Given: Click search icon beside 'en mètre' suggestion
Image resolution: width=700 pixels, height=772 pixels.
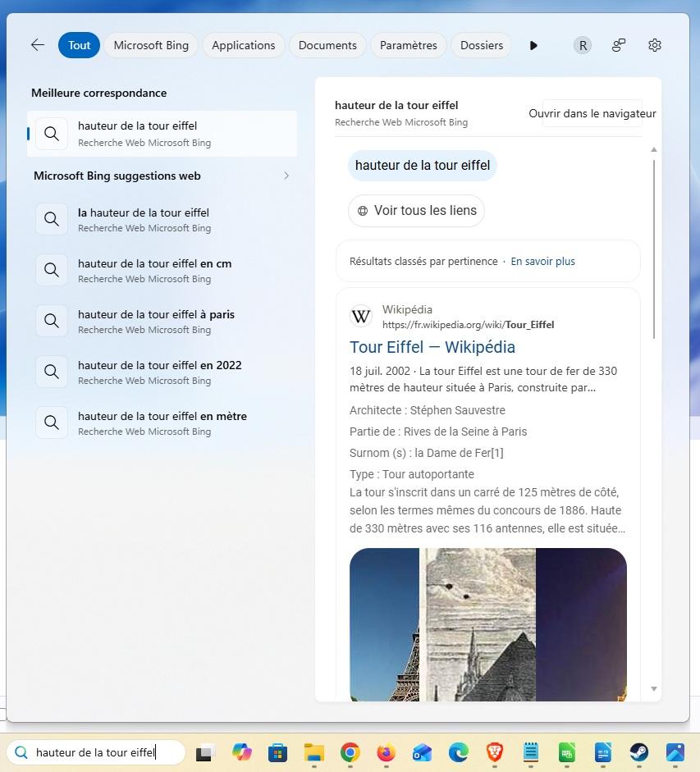Looking at the screenshot, I should [x=52, y=423].
